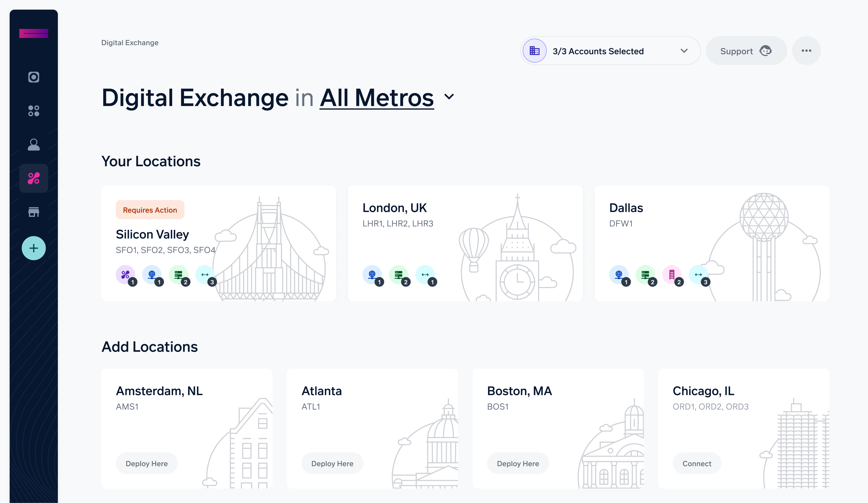Click the magenta logo in the sidebar
The image size is (868, 503).
[33, 33]
